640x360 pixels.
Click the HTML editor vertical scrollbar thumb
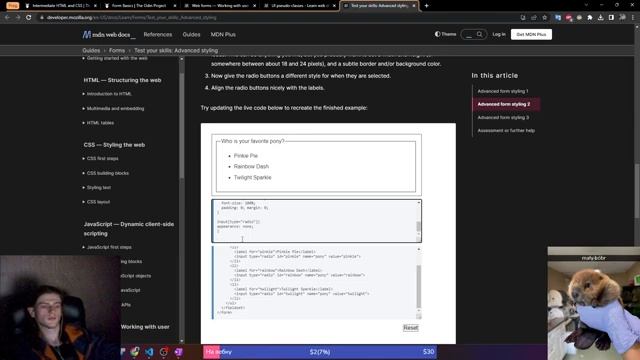[418, 287]
